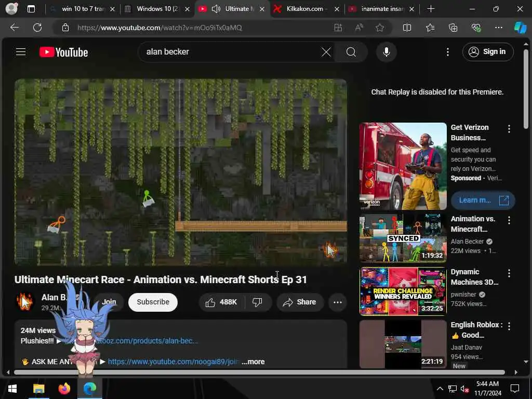Click the Verizon 'Learn more' button
The image size is (532, 399).
[483, 200]
